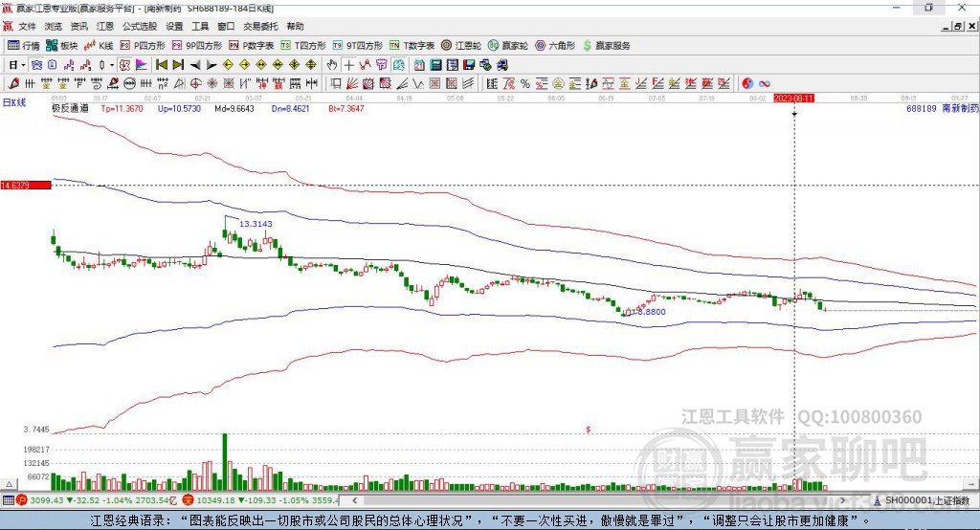Open the 设置 menu
The width and height of the screenshot is (980, 530).
coord(174,26)
